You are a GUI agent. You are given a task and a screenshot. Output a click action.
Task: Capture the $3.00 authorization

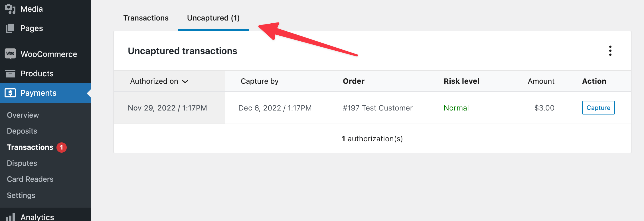tap(598, 108)
